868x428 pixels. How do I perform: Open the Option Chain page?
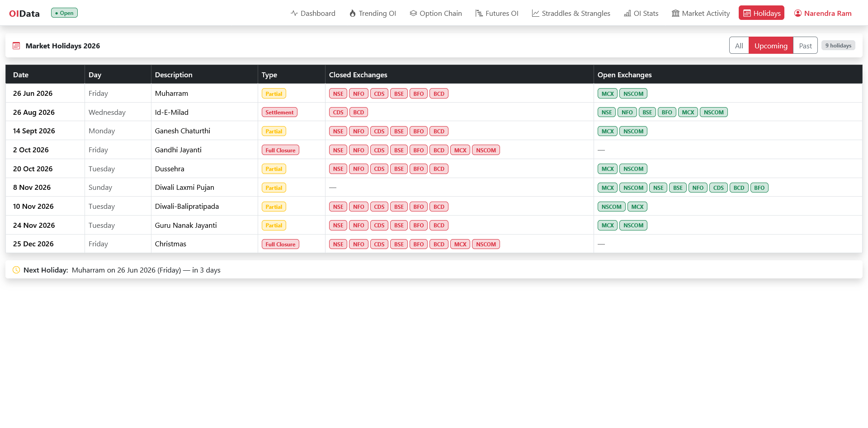(436, 13)
